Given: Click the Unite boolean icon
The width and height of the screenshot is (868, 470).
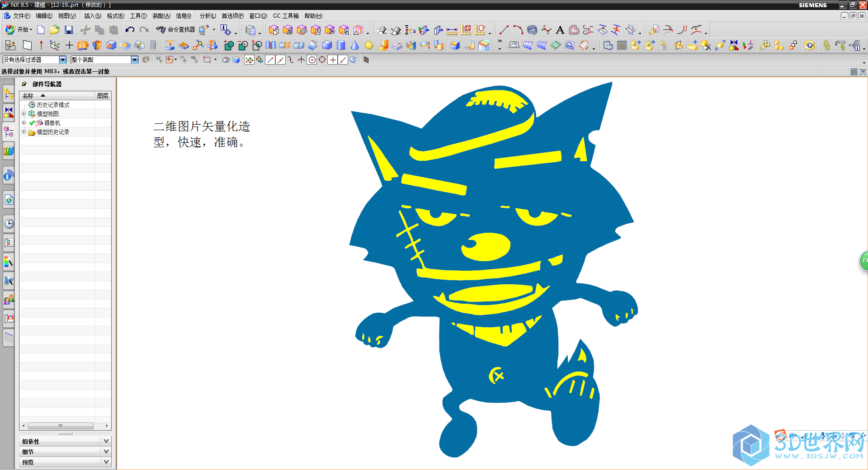Looking at the screenshot, I should pos(229,45).
